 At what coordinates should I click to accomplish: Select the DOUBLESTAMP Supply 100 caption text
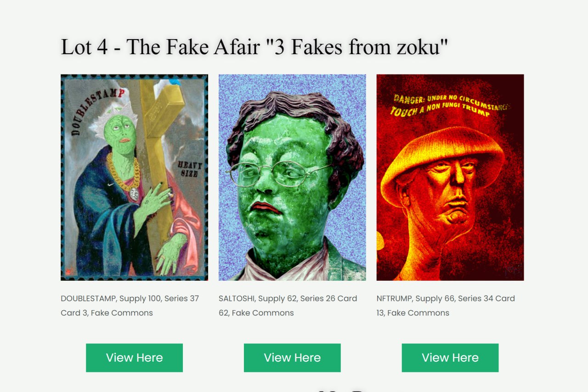pos(130,306)
